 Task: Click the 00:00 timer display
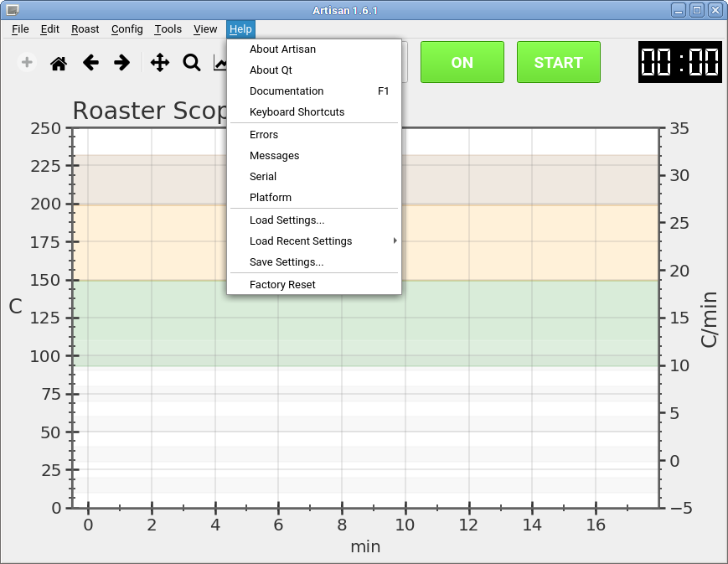pyautogui.click(x=679, y=62)
